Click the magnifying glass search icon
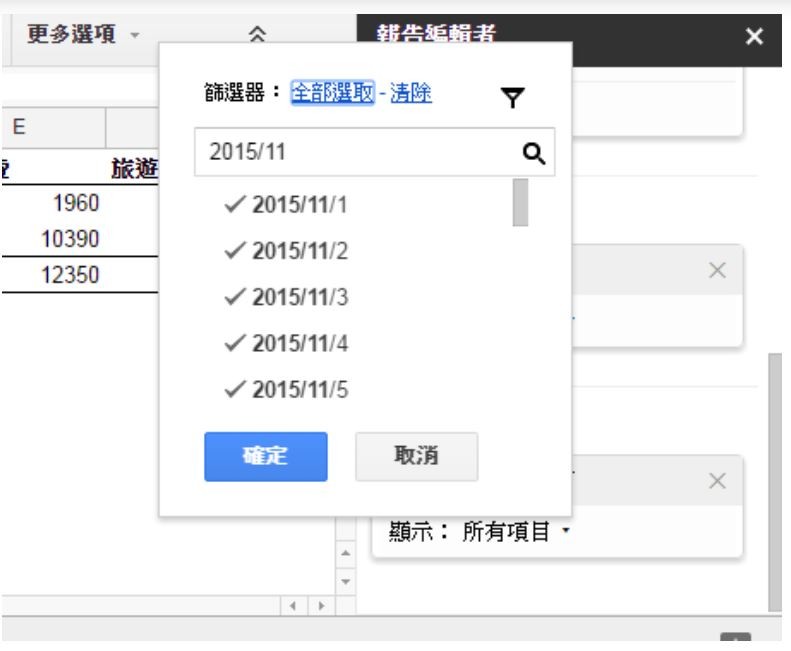Viewport: 791px width, 651px height. coord(534,153)
